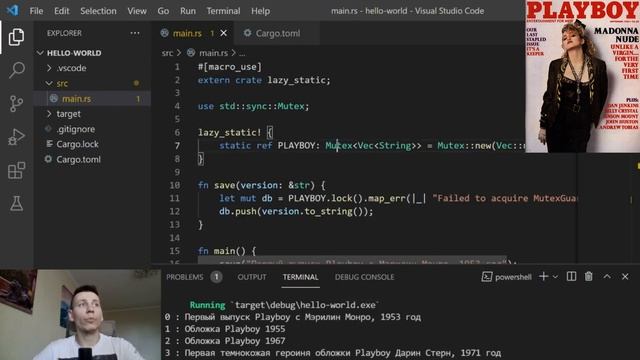Click 'extern crate lazy_static;' line

[264, 80]
